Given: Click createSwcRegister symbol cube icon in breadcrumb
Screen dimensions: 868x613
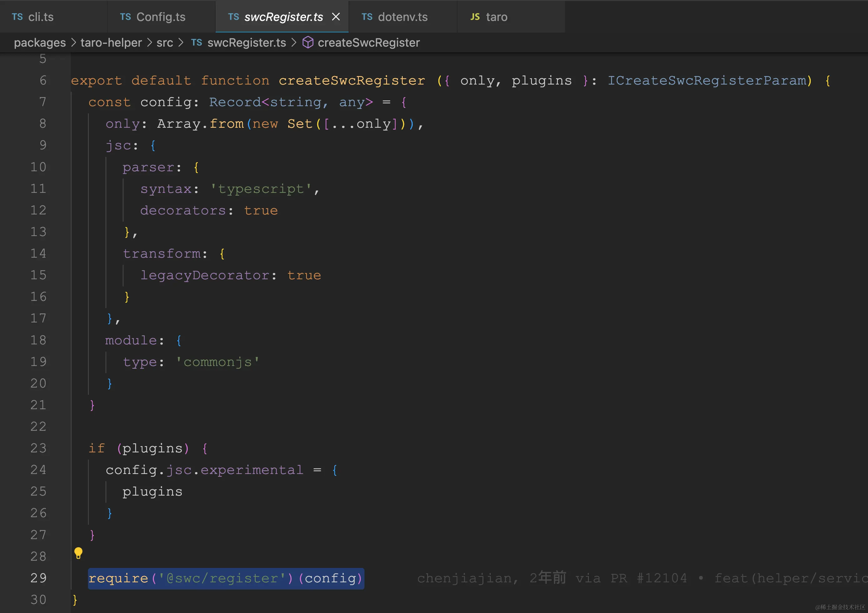Looking at the screenshot, I should (308, 42).
